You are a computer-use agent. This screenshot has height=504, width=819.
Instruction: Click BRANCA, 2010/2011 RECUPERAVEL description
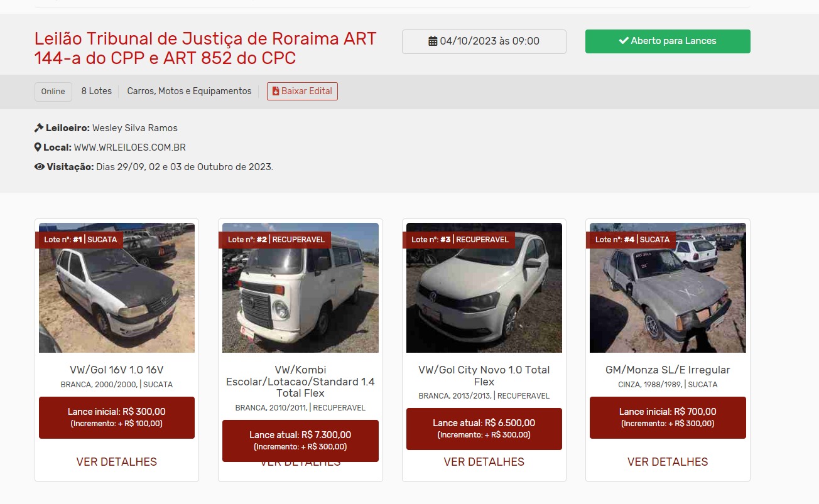(x=300, y=408)
